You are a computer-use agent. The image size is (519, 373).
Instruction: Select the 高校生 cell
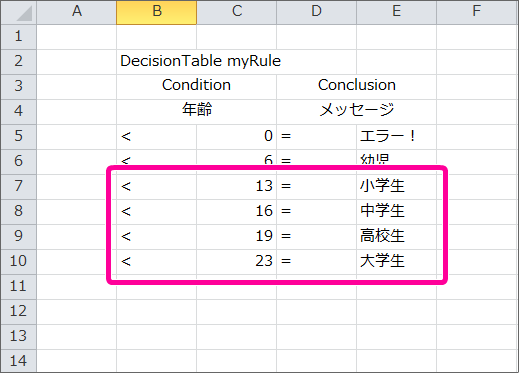(x=396, y=237)
